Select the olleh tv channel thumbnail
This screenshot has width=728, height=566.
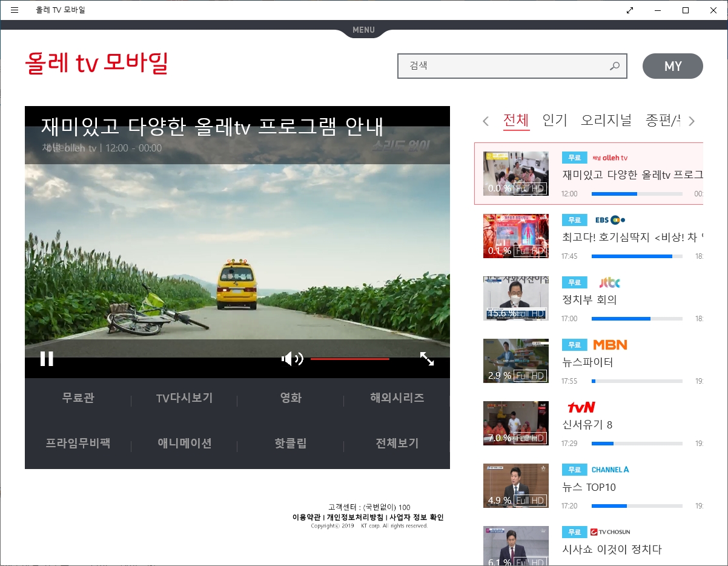pos(516,173)
